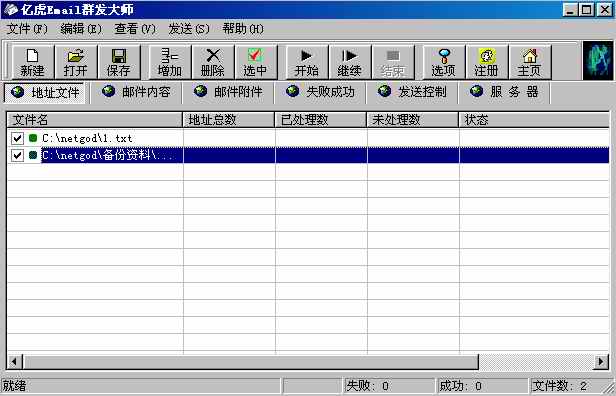
Task: Open a file with the 打开 toolbar icon
Action: pyautogui.click(x=75, y=62)
